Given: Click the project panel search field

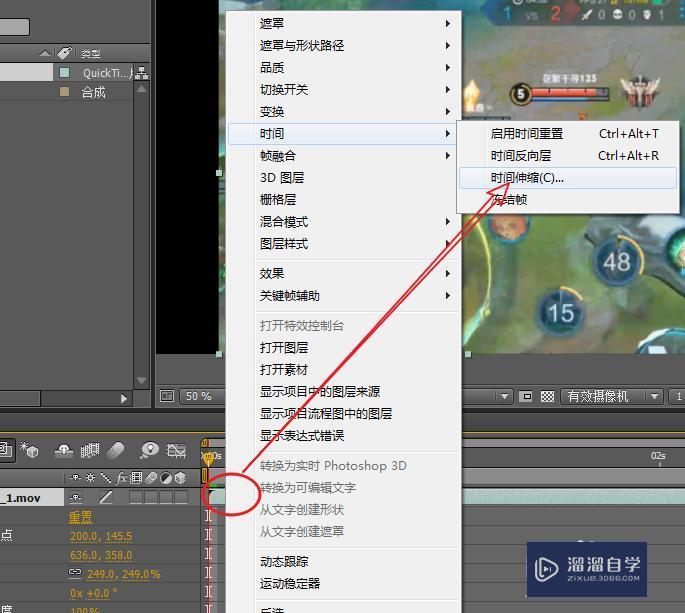Looking at the screenshot, I should coord(14,27).
